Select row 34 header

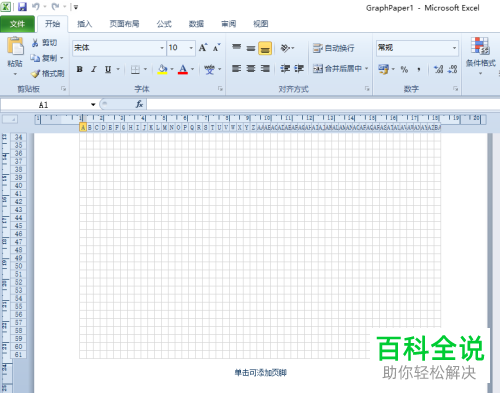[x=18, y=137]
